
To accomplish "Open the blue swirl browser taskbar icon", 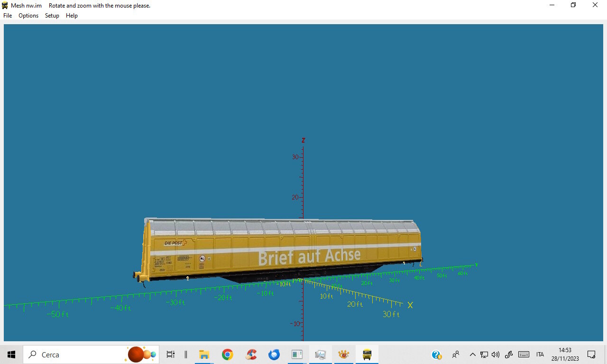I will (x=274, y=355).
